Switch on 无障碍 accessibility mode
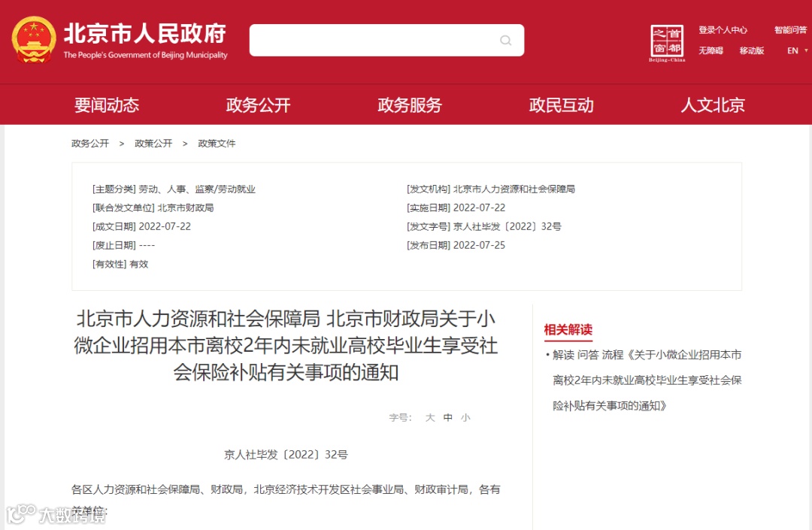Screen dimensions: 812x530 point(710,50)
